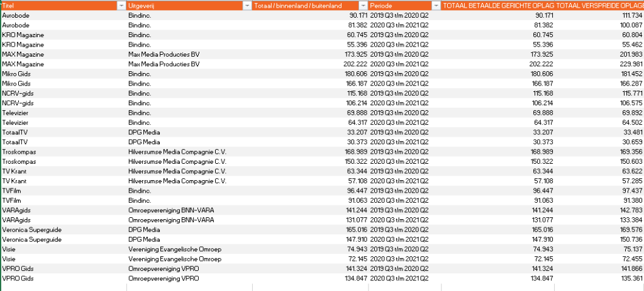Image resolution: width=644 pixels, height=291 pixels.
Task: Select the 97.437 TVFilm value
Action: pos(599,191)
